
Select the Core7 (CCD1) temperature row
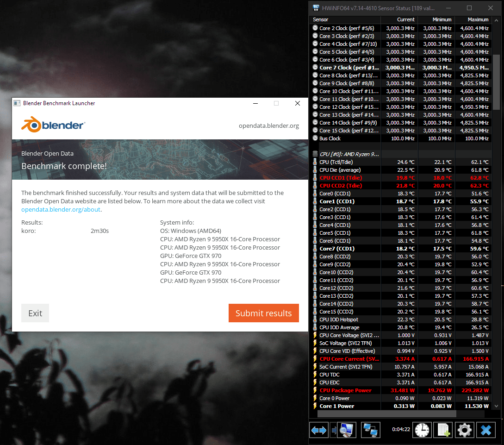point(400,249)
